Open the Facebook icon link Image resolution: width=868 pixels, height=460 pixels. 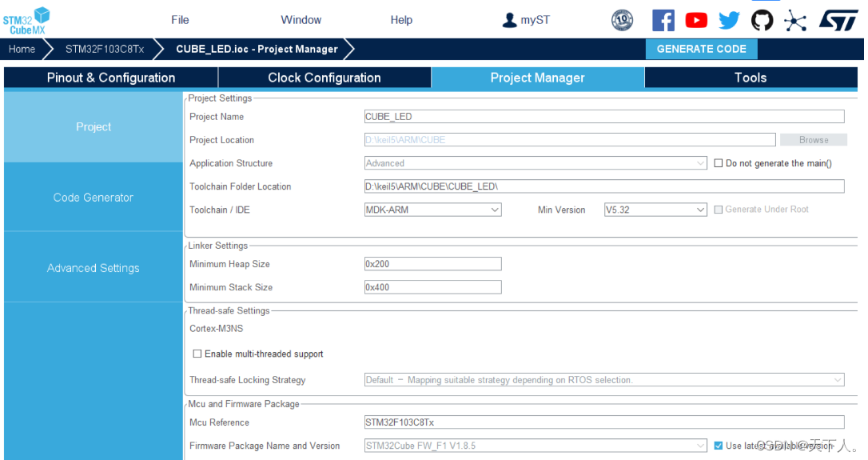coord(663,21)
